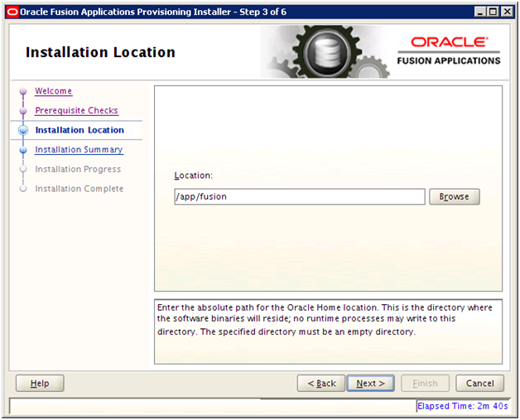Click the Installation Progress step bullet marker
The height and width of the screenshot is (420, 520).
pyautogui.click(x=23, y=169)
